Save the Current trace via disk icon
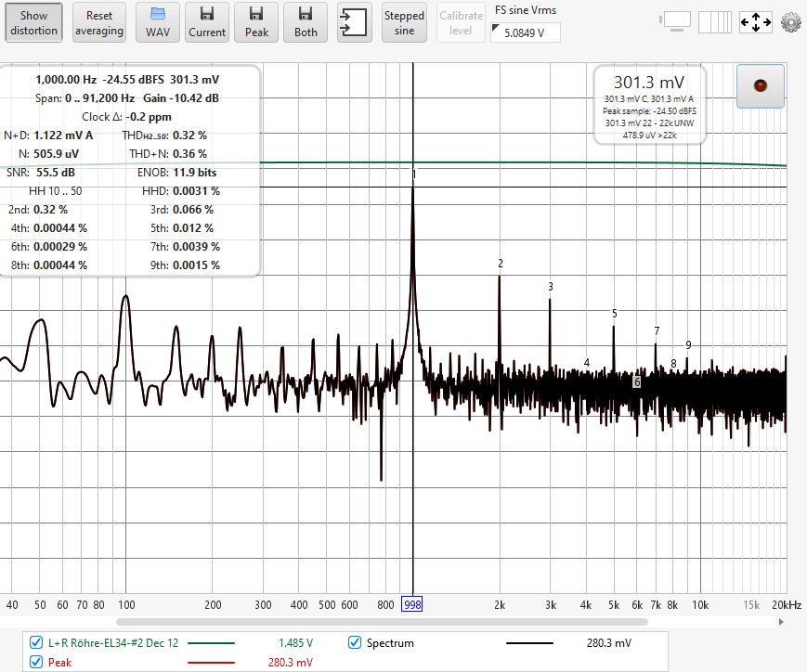807x672 pixels. 207,23
